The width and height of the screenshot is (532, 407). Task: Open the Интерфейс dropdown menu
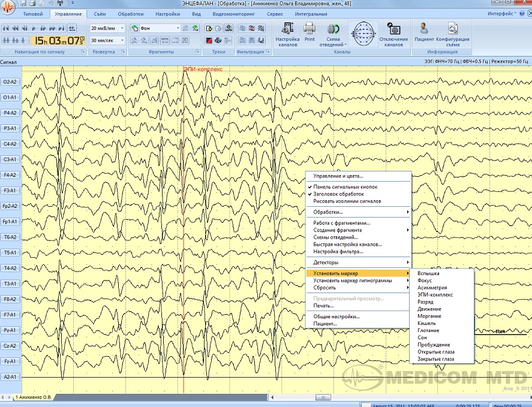(x=502, y=14)
